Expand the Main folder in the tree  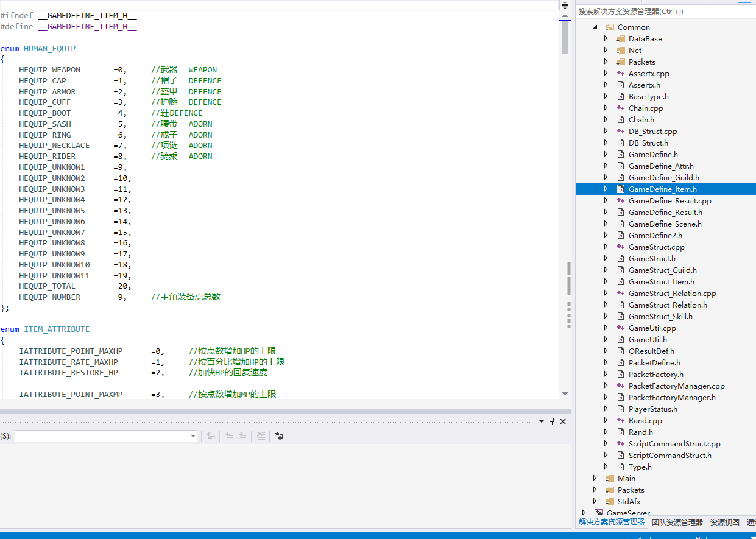point(595,479)
